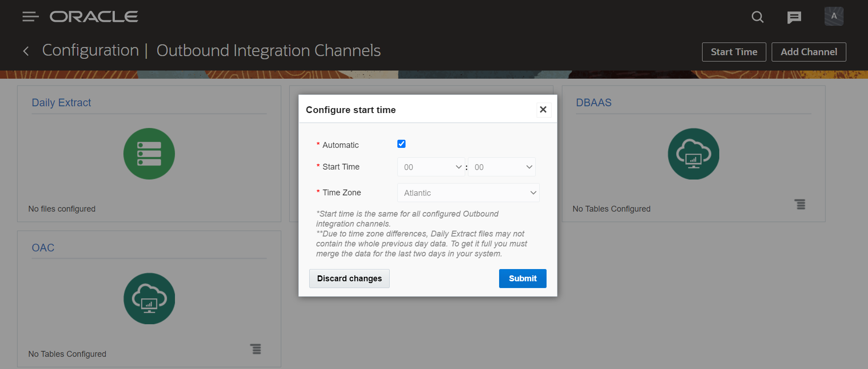Viewport: 868px width, 369px height.
Task: Uncheck the Automatic checkbox
Action: coord(401,144)
